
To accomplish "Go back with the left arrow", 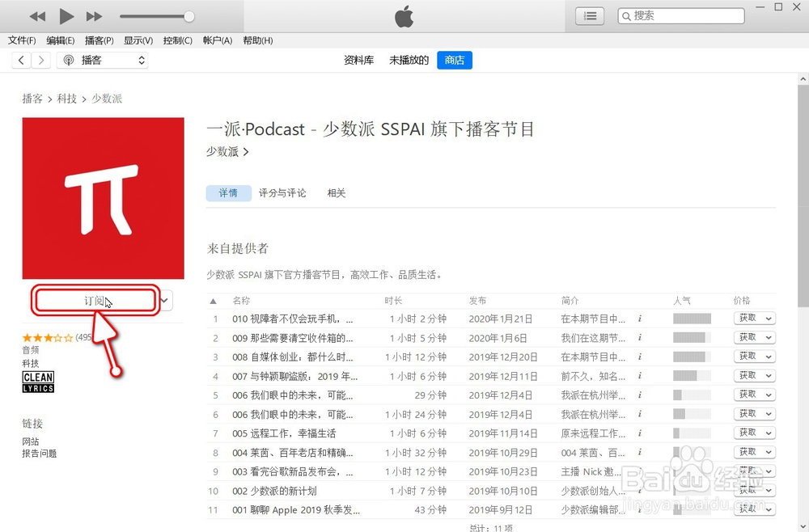I will pos(21,61).
